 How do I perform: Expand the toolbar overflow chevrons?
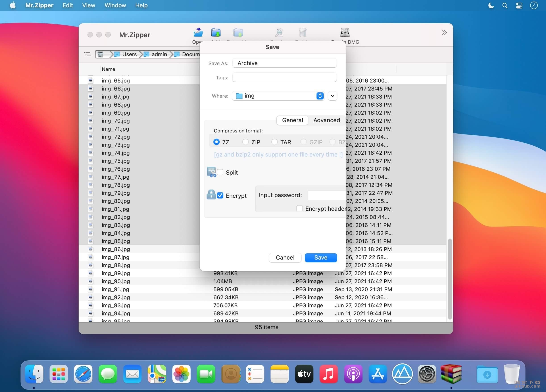coord(444,33)
